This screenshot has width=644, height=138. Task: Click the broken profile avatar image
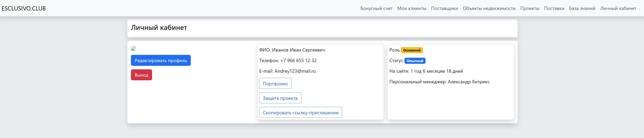pos(133,49)
